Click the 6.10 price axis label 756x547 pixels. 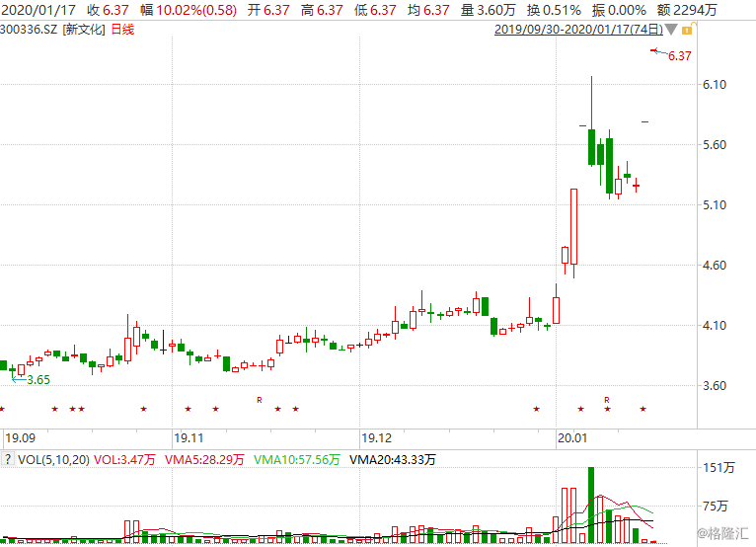click(714, 85)
